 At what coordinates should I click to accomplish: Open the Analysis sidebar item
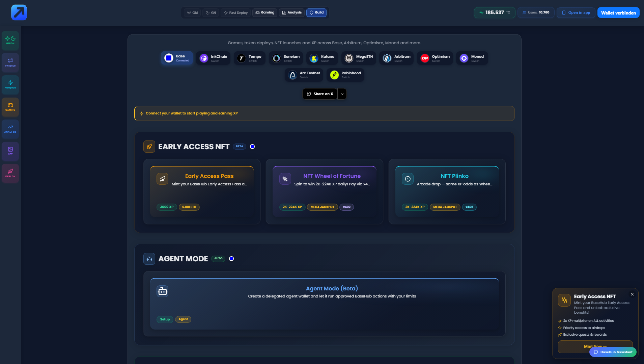[10, 129]
